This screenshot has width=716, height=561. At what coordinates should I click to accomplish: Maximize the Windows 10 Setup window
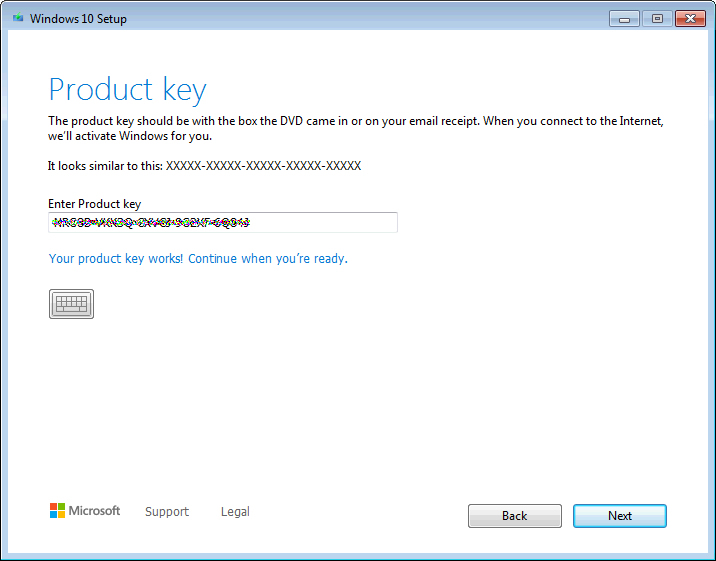coord(657,19)
